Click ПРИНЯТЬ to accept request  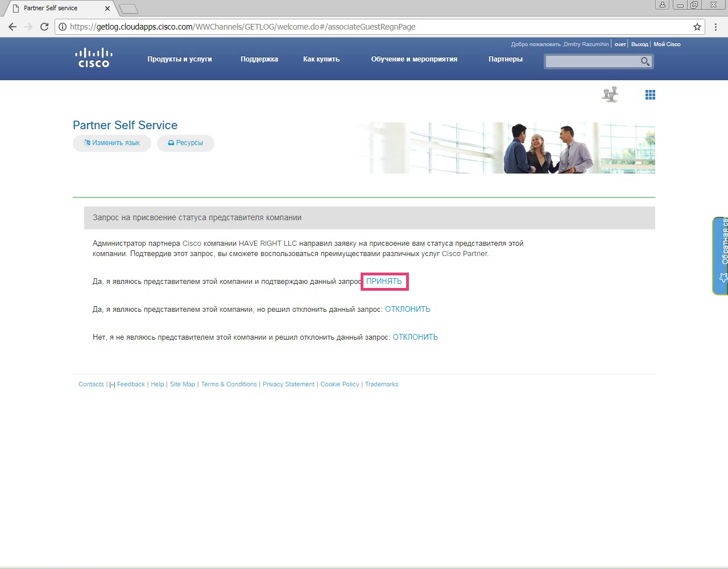[x=384, y=281]
